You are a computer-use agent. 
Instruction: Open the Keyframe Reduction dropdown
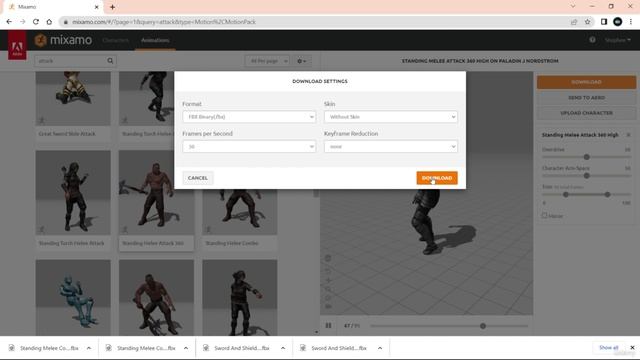coord(391,147)
